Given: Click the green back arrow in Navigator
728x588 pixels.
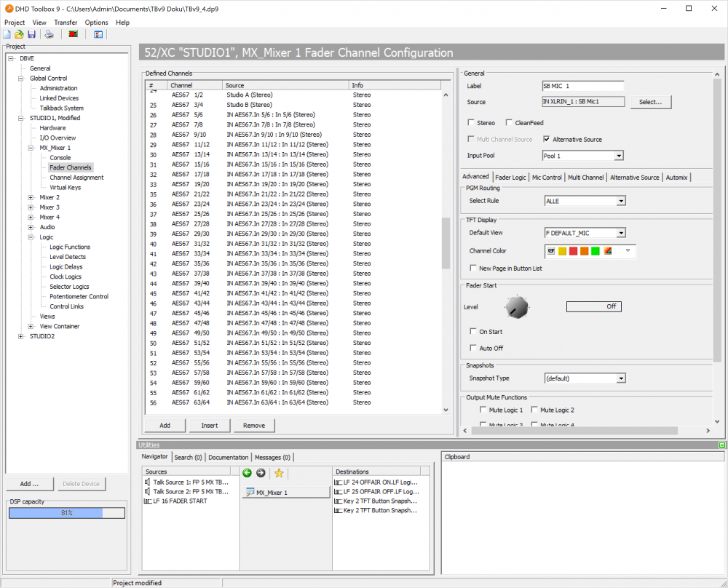Looking at the screenshot, I should (248, 473).
